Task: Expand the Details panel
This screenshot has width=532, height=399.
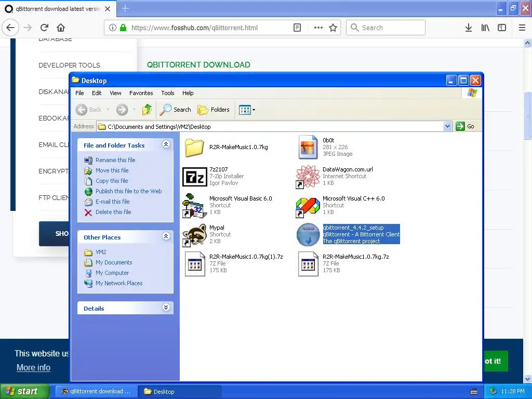Action: [166, 308]
